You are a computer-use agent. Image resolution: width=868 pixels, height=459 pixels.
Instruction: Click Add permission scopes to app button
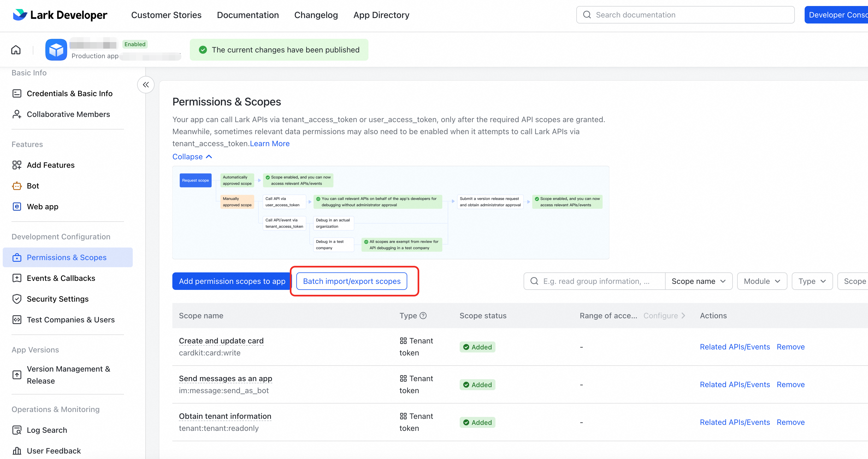point(232,281)
